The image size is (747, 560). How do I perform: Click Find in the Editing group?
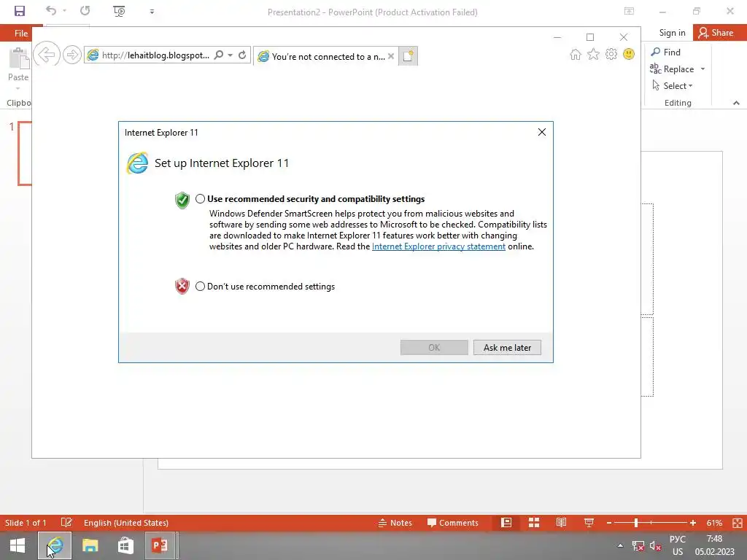point(666,52)
